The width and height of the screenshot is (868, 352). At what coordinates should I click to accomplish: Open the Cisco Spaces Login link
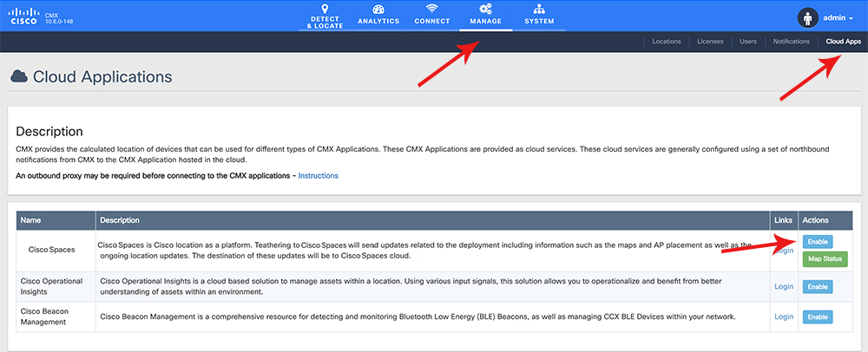click(x=783, y=251)
